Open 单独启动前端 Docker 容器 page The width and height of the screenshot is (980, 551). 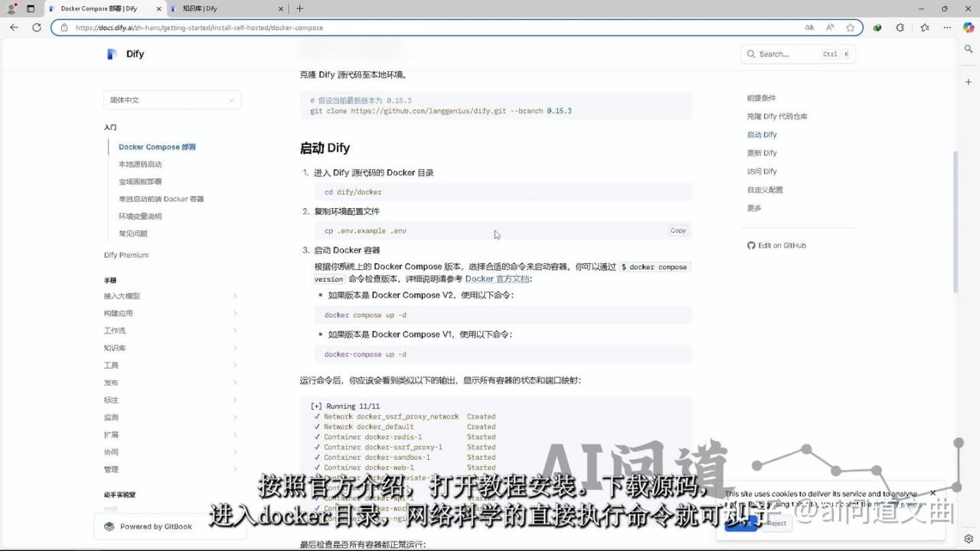[x=161, y=199]
